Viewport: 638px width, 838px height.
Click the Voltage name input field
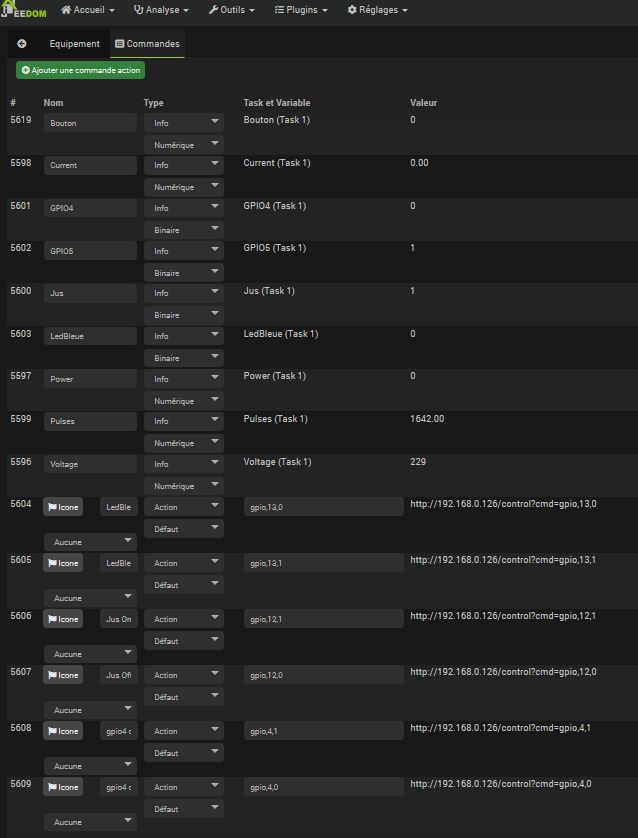pos(90,464)
